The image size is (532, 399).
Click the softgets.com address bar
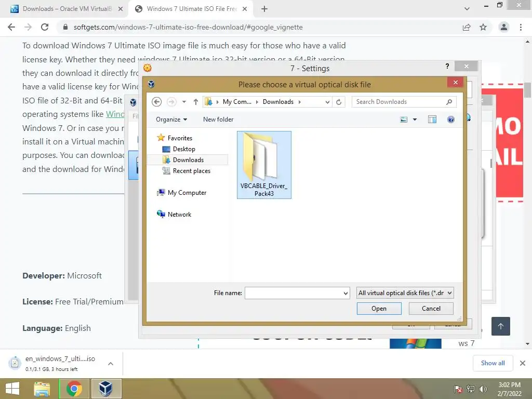coord(188,27)
